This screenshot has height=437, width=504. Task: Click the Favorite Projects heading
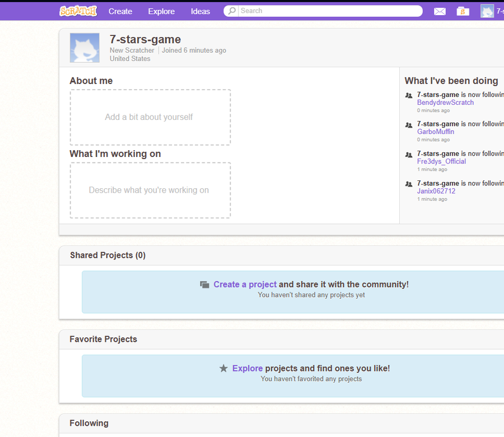(103, 340)
